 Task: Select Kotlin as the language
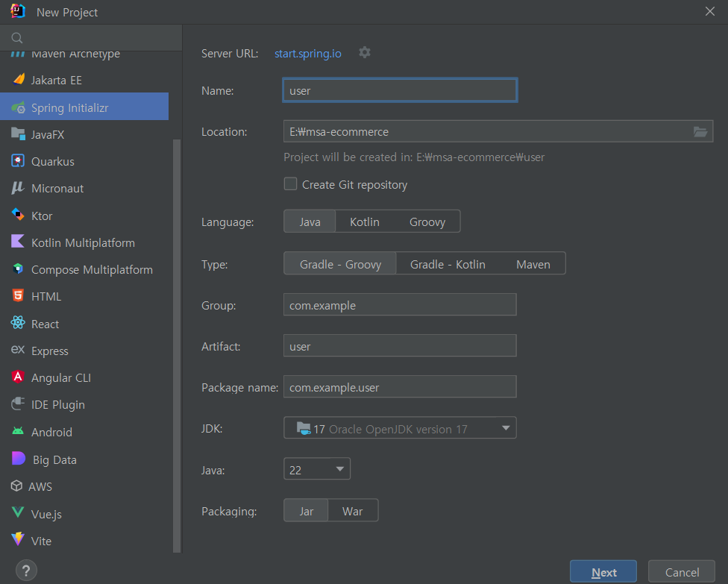pyautogui.click(x=365, y=222)
